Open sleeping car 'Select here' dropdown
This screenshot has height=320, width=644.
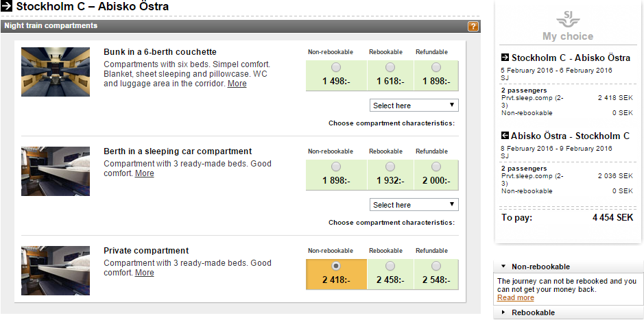414,205
